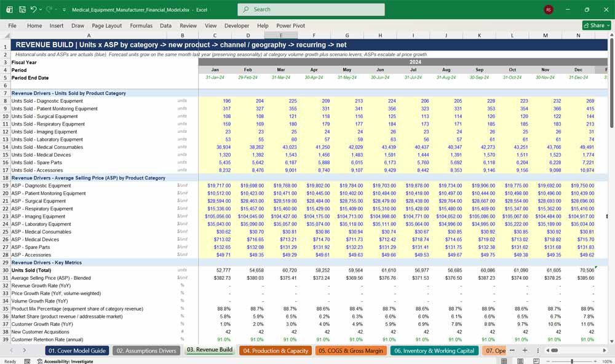The width and height of the screenshot is (615, 364).
Task: Click the zoom out minus button
Action: click(549, 361)
